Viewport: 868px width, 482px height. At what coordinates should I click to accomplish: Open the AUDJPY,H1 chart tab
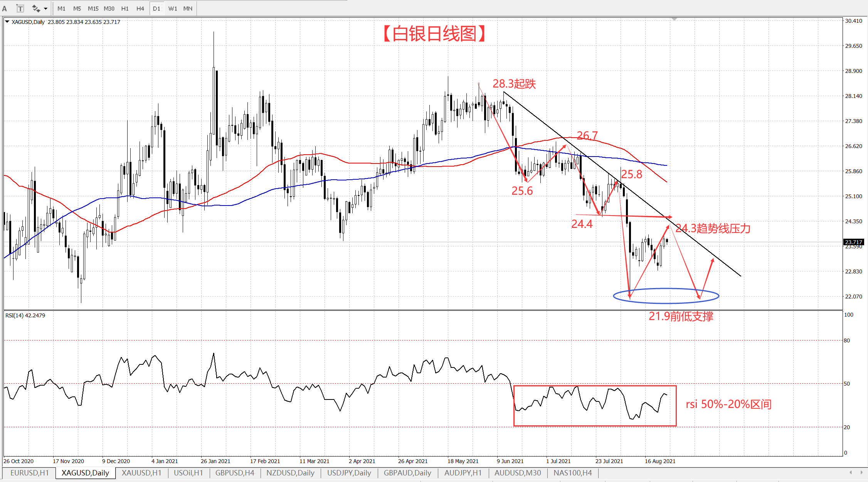(463, 473)
